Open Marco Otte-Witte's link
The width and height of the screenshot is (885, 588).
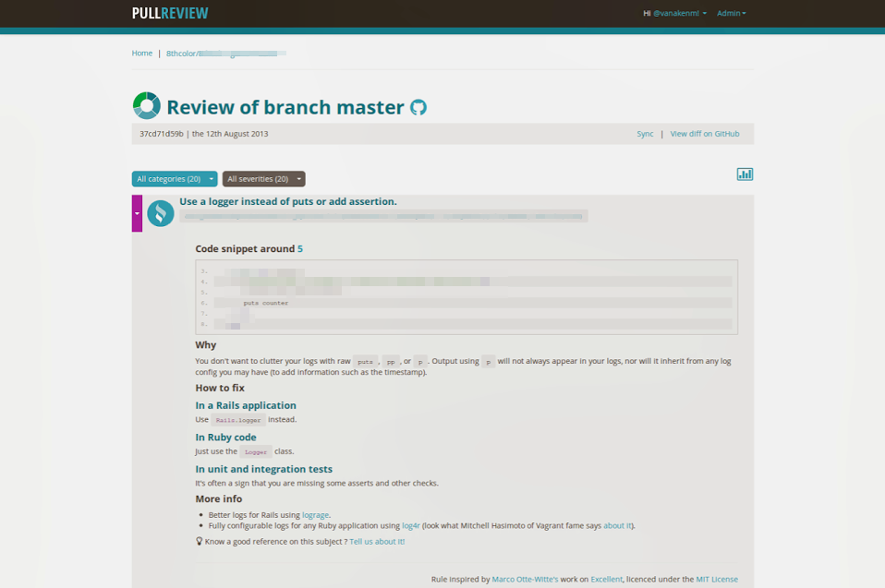(525, 579)
